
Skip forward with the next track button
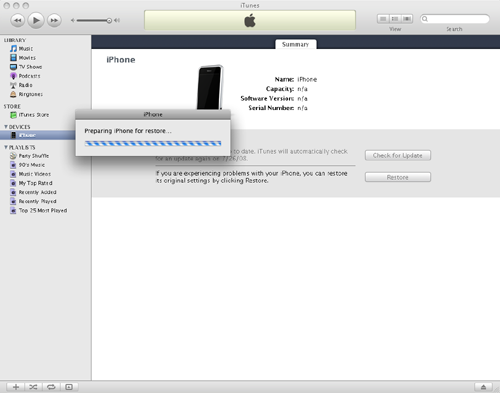point(54,20)
